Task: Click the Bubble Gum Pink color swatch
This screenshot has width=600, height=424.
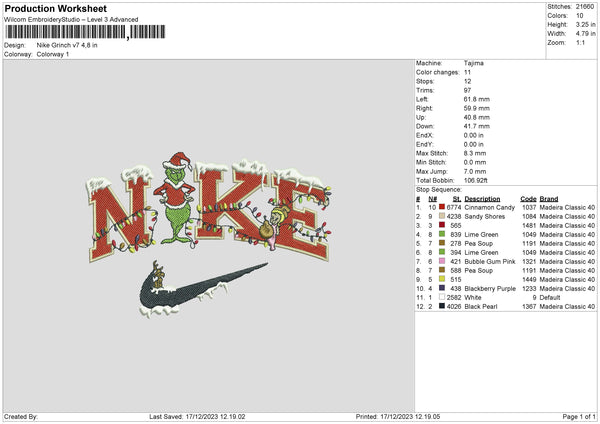Action: click(442, 261)
